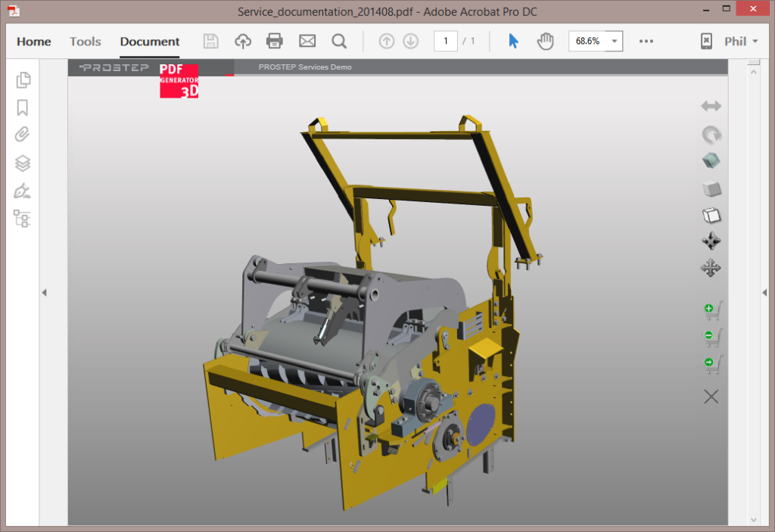Viewport: 775px width, 532px height.
Task: Click the page number input field
Action: point(446,41)
